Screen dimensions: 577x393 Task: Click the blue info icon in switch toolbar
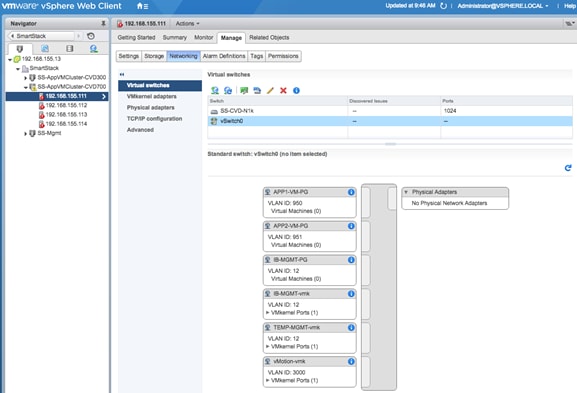click(296, 91)
